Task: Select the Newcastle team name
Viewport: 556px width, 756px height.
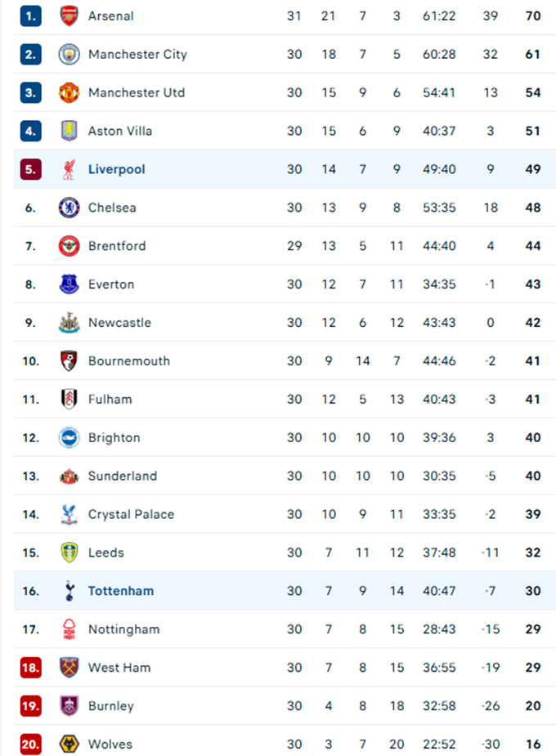Action: tap(119, 323)
